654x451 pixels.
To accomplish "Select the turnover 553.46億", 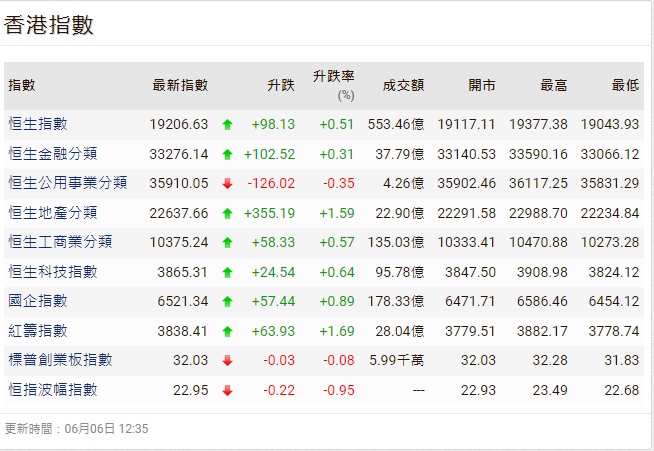I will tap(396, 124).
